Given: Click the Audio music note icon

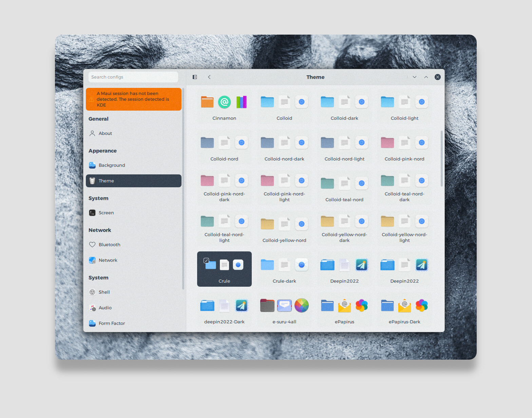Looking at the screenshot, I should 92,308.
